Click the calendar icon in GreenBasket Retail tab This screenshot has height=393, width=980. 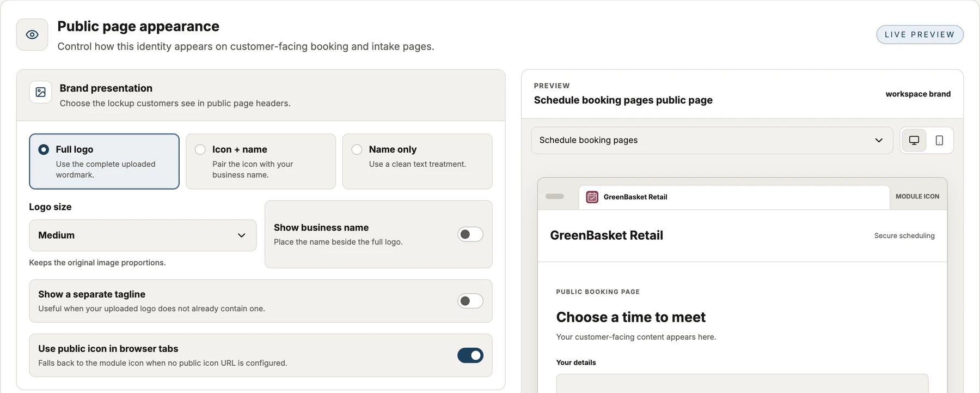(x=592, y=197)
